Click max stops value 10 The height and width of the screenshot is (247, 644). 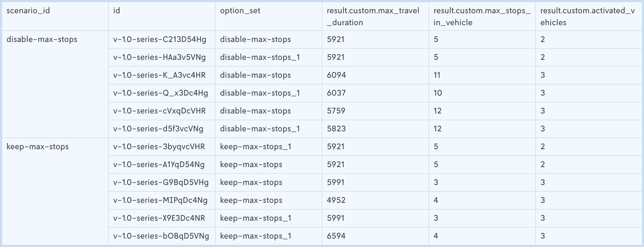[x=438, y=93]
